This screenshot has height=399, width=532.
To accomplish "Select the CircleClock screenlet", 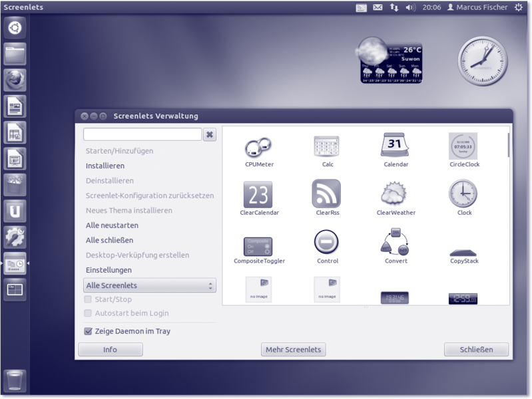I will click(x=463, y=146).
